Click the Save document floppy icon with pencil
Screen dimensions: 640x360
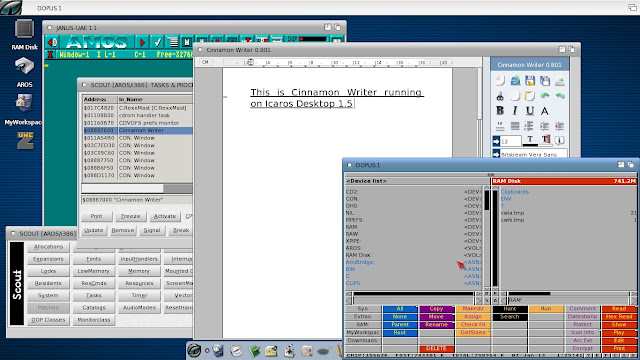pos(530,81)
